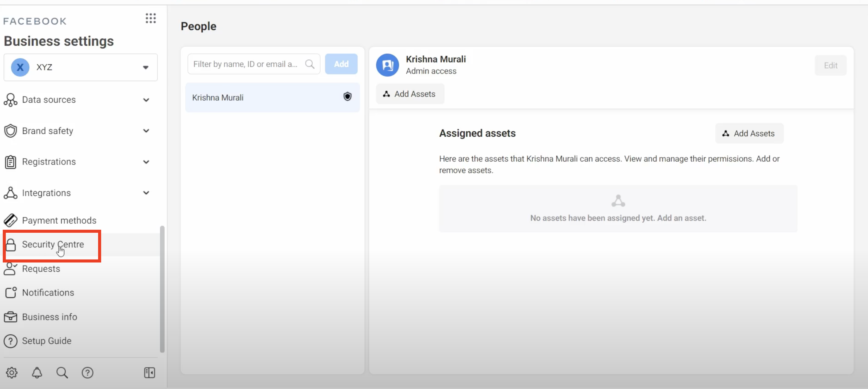The image size is (868, 389).
Task: Click Krishna Murali profile avatar
Action: tap(387, 65)
